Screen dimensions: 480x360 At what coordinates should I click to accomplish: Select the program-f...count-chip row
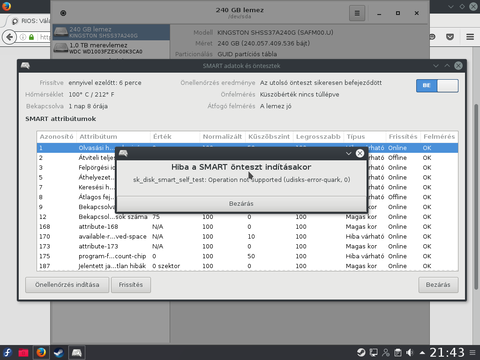coord(247,256)
